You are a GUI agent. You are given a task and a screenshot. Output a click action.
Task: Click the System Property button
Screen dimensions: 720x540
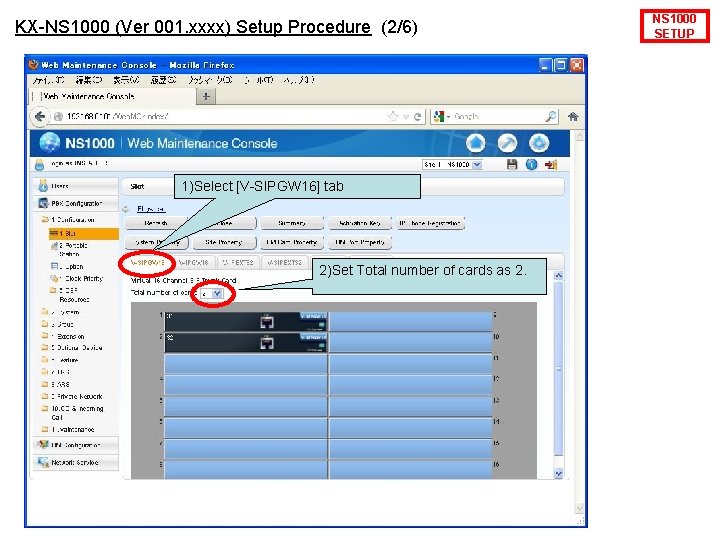pos(157,242)
